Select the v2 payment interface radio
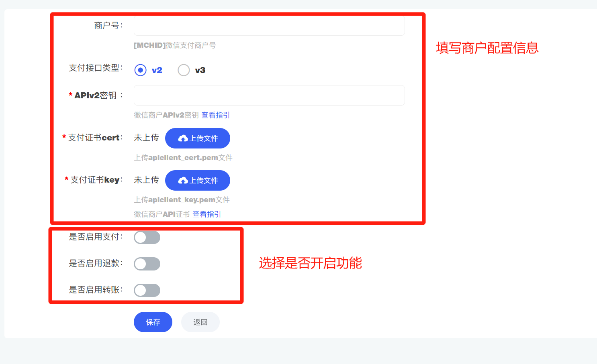This screenshot has width=597, height=364. point(140,70)
